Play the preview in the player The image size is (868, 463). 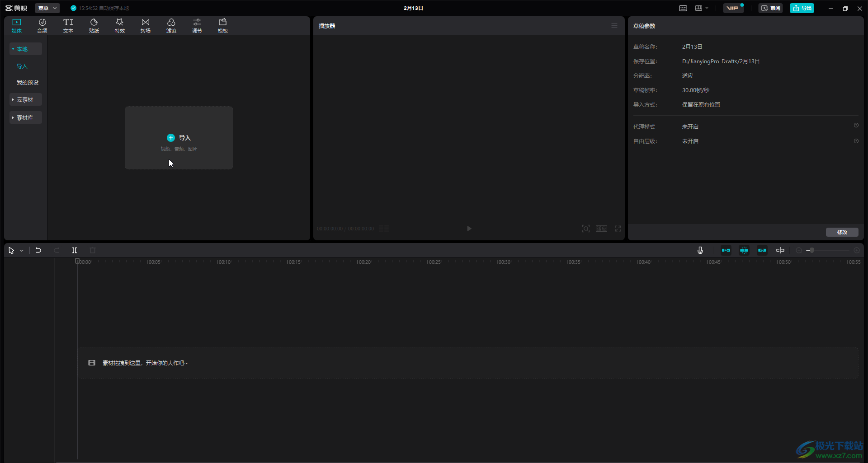[x=469, y=229]
